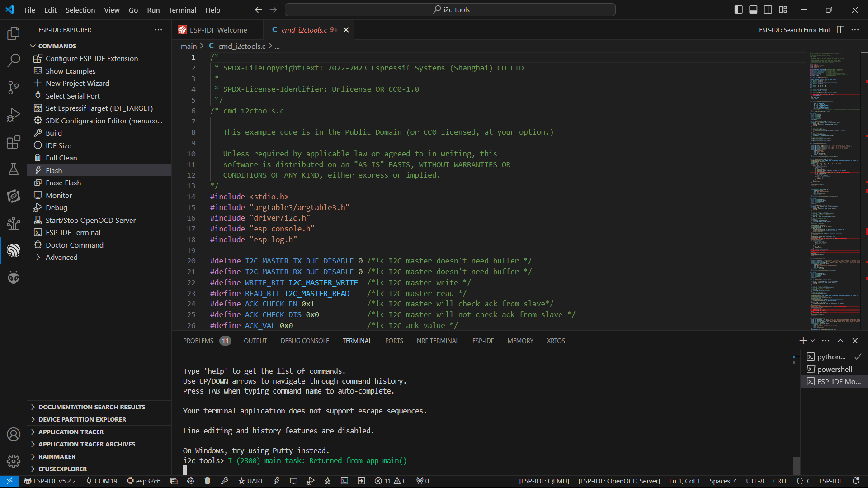Run the Build command in sidebar

(99, 133)
